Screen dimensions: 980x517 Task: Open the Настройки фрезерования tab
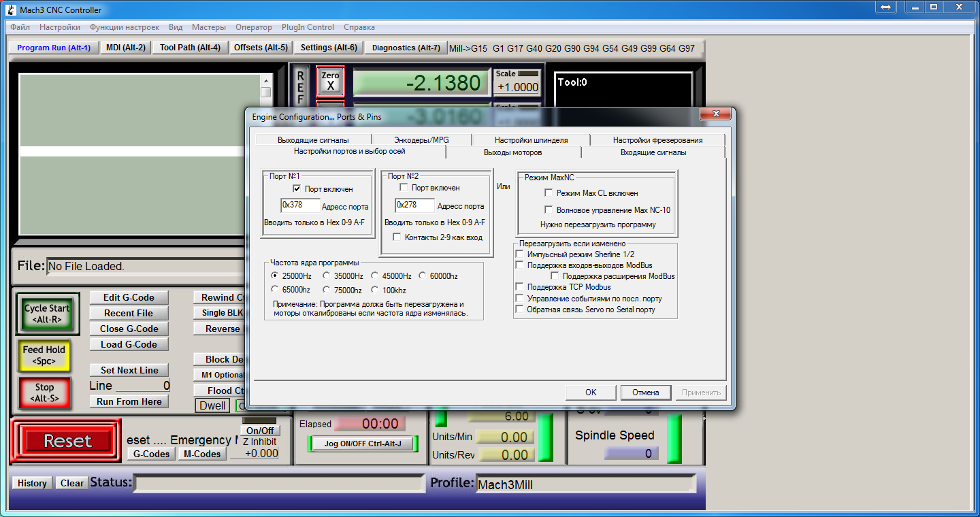tap(658, 140)
